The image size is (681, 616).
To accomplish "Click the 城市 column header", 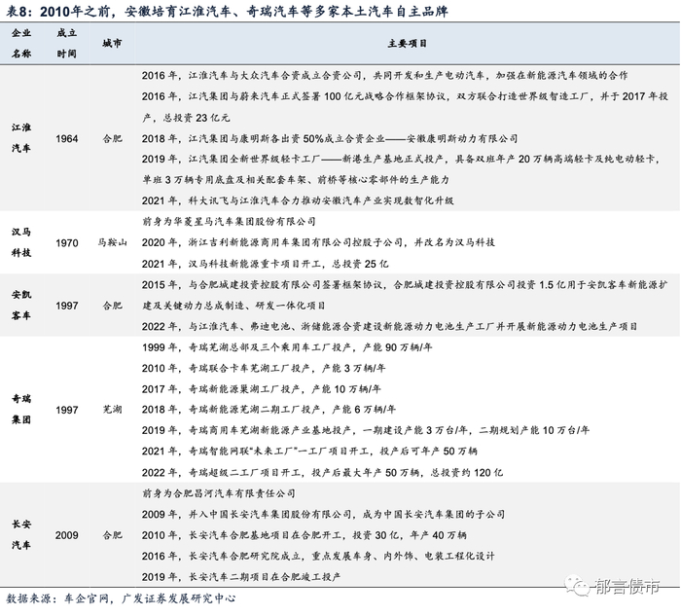I will click(112, 43).
